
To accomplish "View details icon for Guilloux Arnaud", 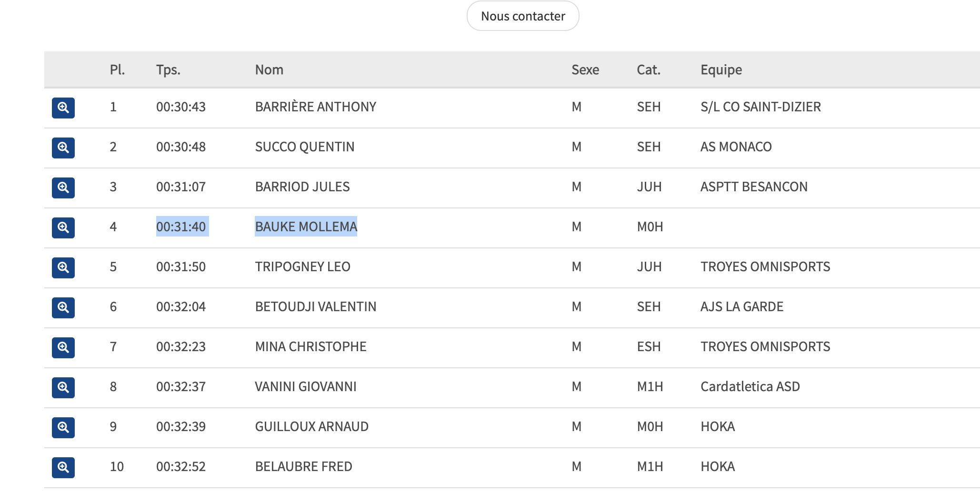I will [x=63, y=428].
